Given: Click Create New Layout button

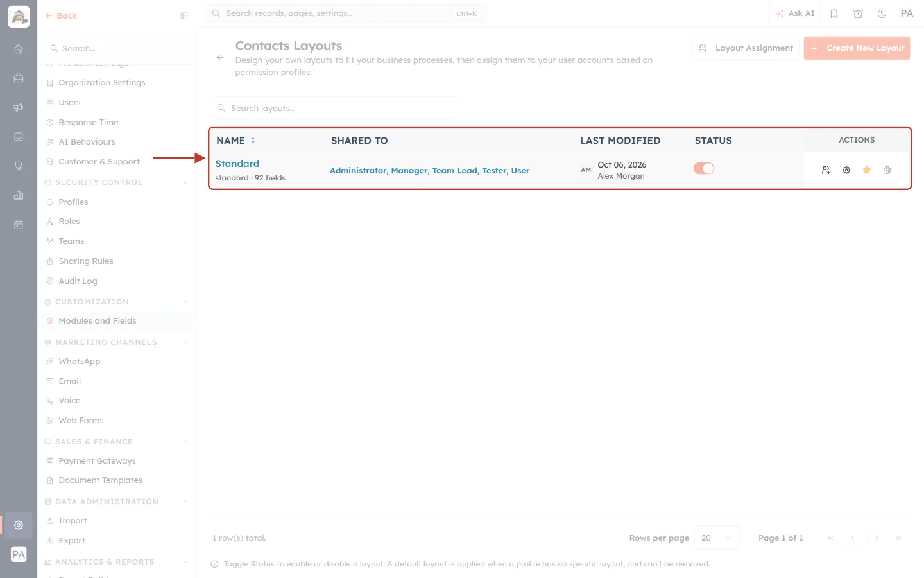Looking at the screenshot, I should coord(857,48).
